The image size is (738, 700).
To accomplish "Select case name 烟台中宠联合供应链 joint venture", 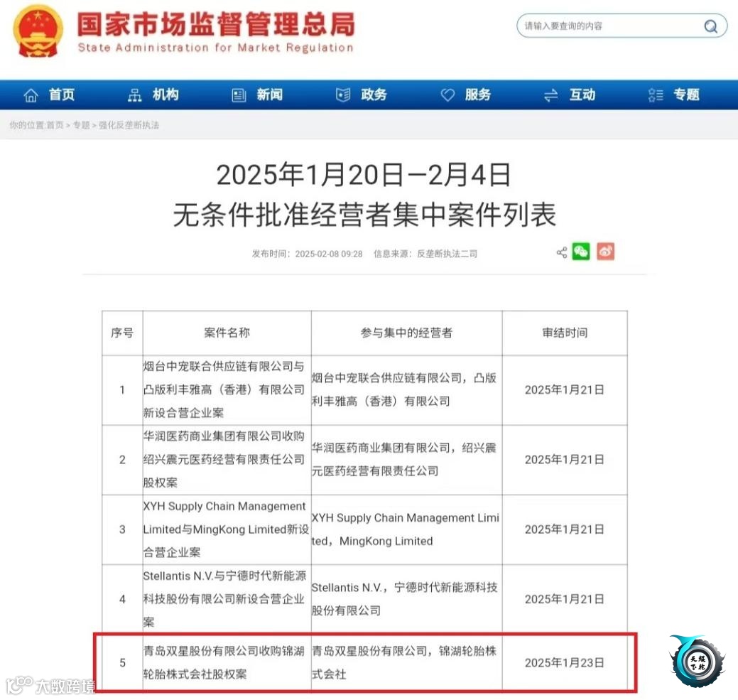I will coord(224,389).
